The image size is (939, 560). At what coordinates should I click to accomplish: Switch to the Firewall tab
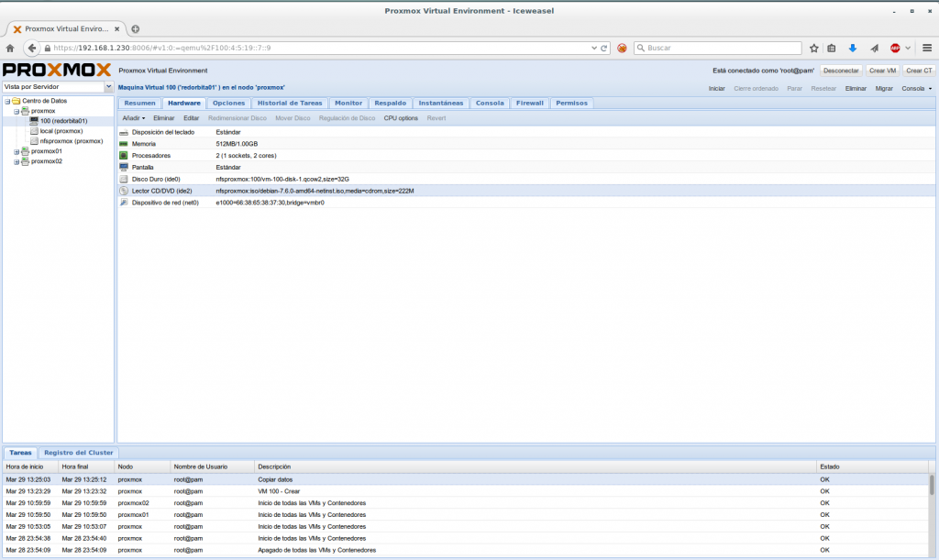[529, 103]
